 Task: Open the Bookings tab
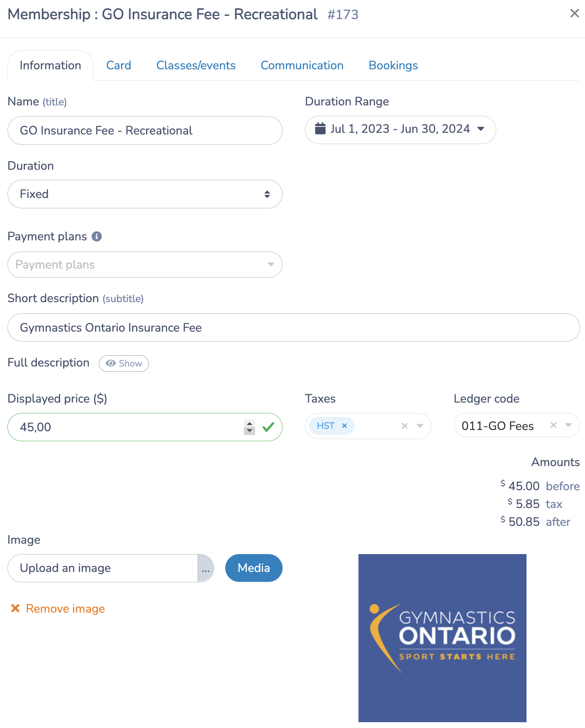pyautogui.click(x=393, y=66)
